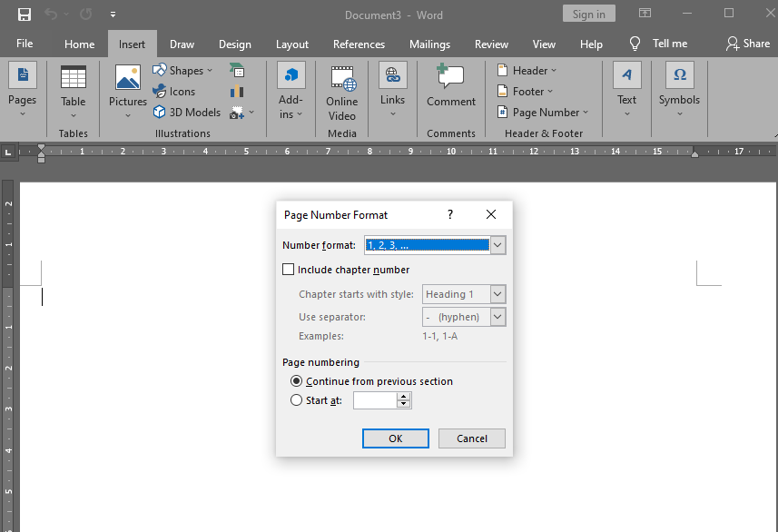
Task: Cancel the Page Number Format dialog
Action: pyautogui.click(x=471, y=438)
